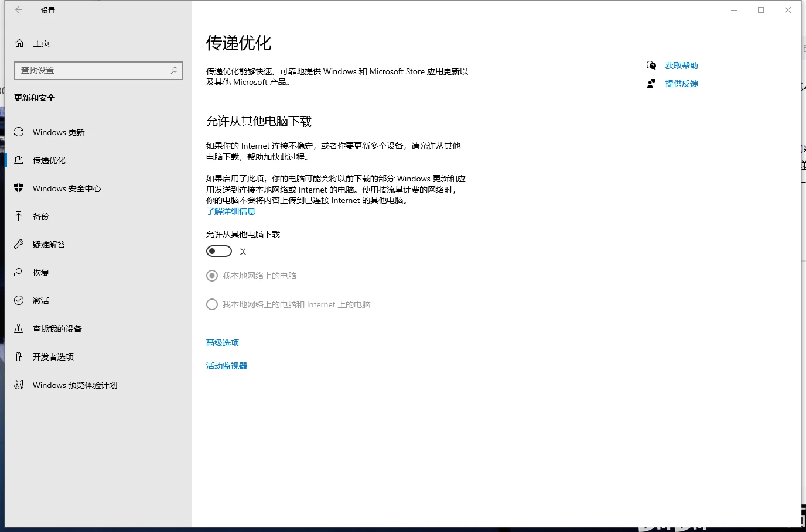Click the search magnifier icon in 查找设置 box
The image size is (806, 532).
pos(174,70)
